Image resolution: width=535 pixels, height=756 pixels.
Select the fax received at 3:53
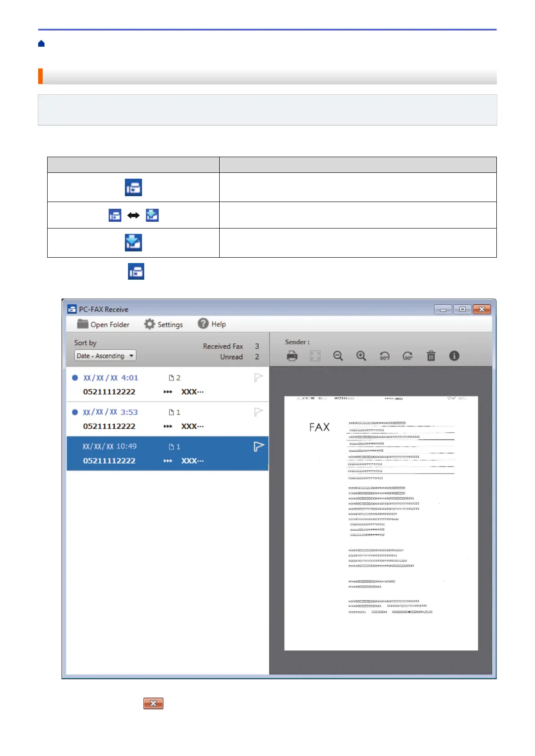click(168, 419)
